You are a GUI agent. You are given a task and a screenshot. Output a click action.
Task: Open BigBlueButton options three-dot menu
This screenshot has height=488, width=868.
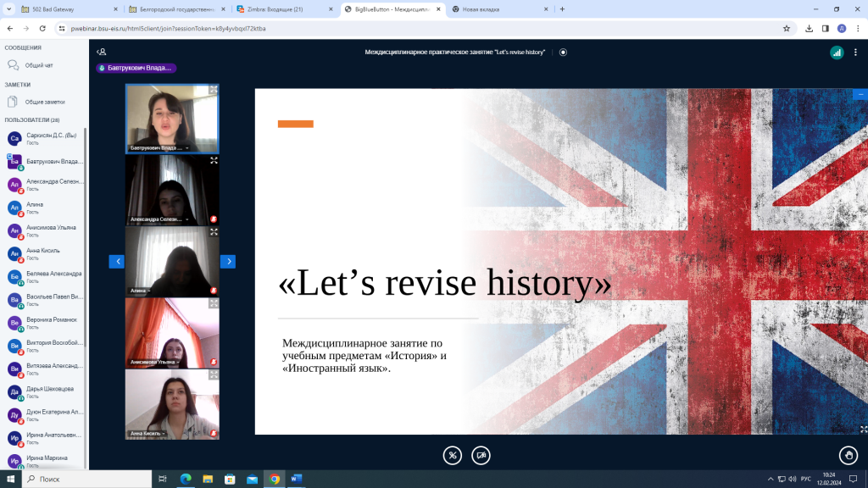855,53
